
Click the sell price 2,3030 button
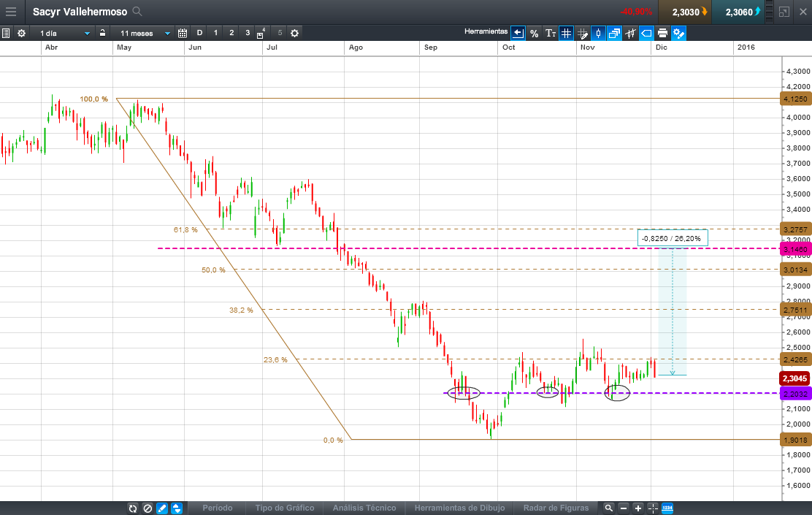[684, 12]
